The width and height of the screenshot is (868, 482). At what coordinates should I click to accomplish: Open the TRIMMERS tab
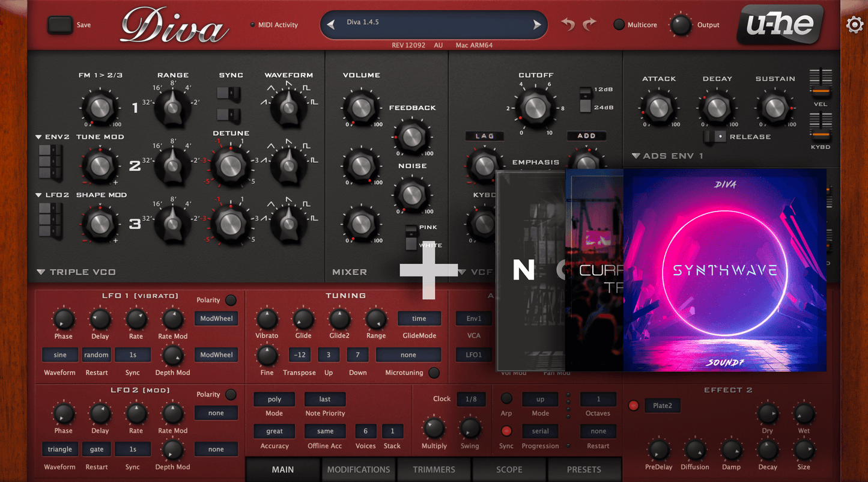[x=434, y=469]
